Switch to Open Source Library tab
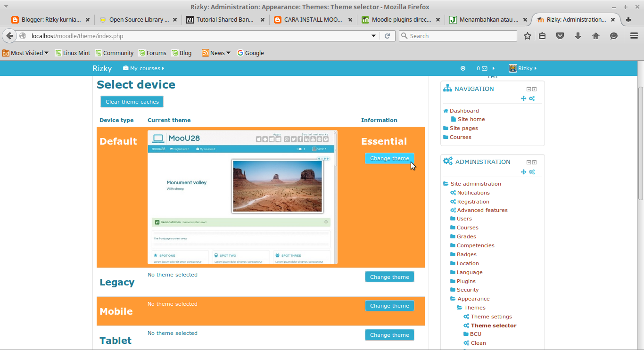This screenshot has height=350, width=644. tap(138, 20)
